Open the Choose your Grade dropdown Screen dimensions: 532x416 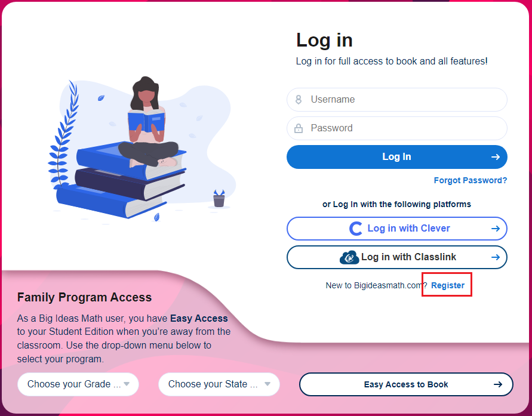tap(78, 384)
